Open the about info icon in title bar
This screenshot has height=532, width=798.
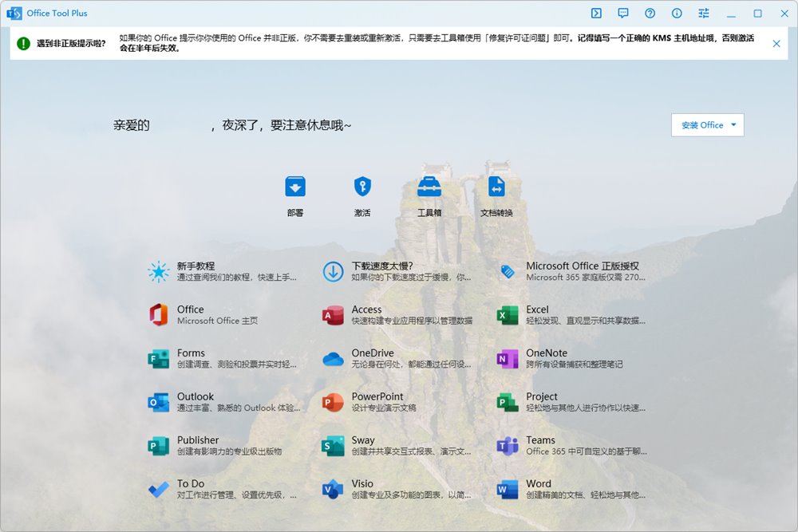pos(677,14)
